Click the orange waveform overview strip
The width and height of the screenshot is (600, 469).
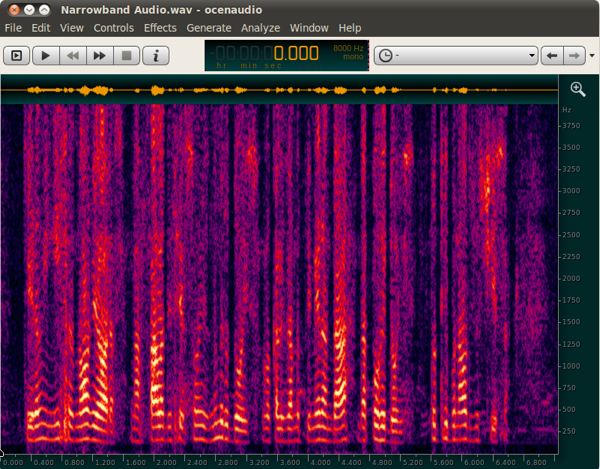[x=279, y=90]
